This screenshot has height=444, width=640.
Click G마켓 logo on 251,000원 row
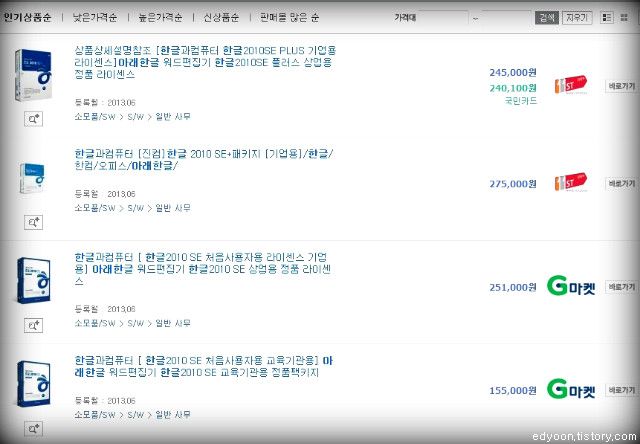(571, 286)
